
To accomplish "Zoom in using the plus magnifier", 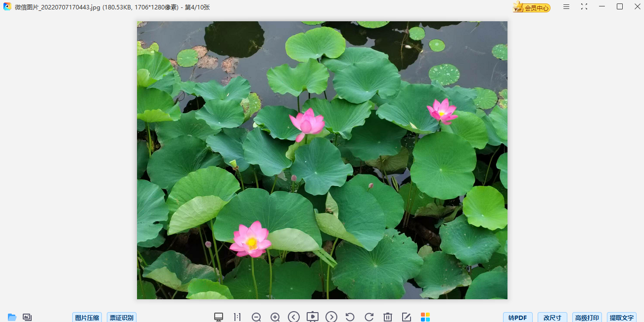I will click(x=275, y=317).
